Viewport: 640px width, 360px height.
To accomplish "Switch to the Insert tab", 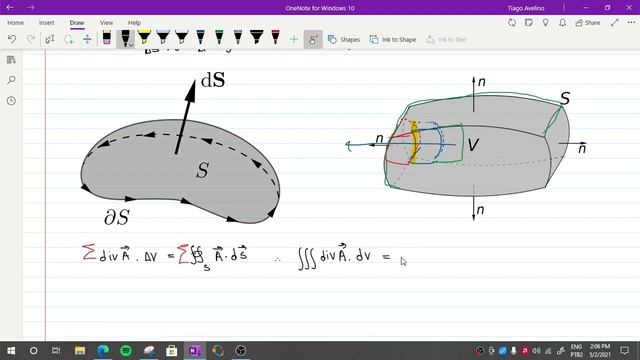I will coord(47,23).
